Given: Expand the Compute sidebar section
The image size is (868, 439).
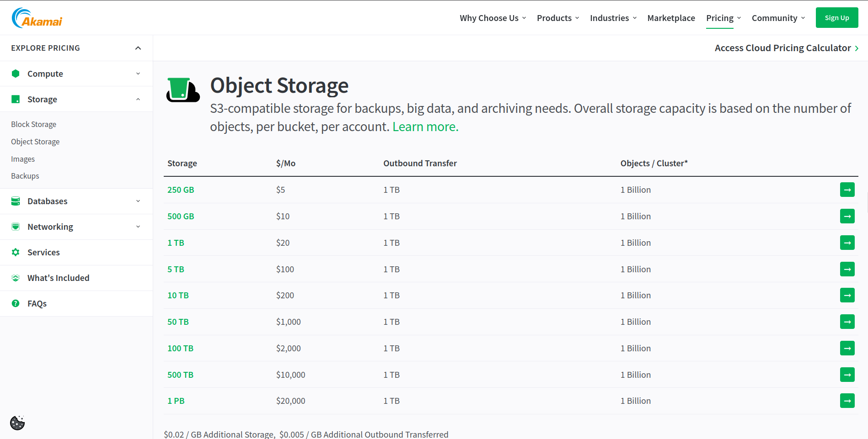Looking at the screenshot, I should (x=138, y=74).
